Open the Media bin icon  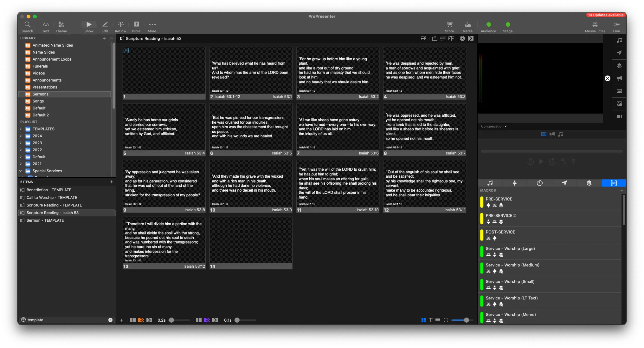467,25
